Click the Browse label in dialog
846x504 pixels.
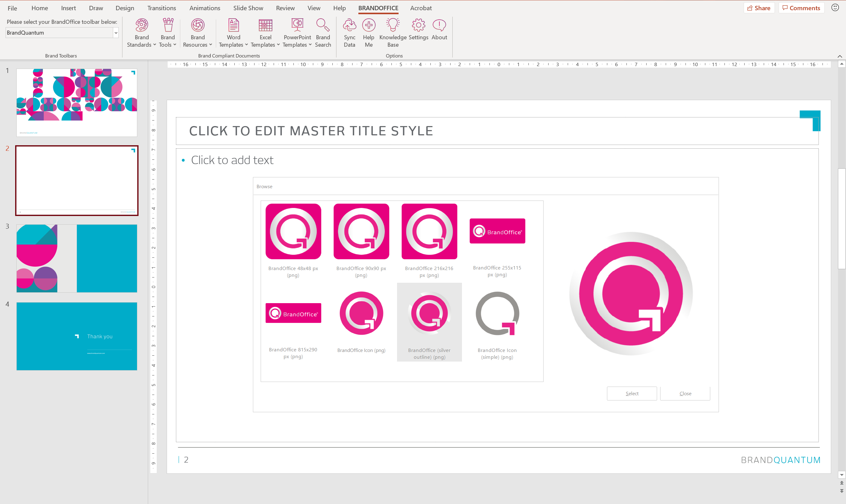pyautogui.click(x=264, y=186)
